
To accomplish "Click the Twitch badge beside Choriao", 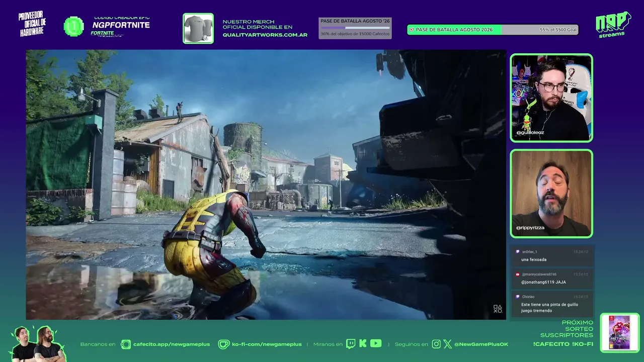I will 517,297.
